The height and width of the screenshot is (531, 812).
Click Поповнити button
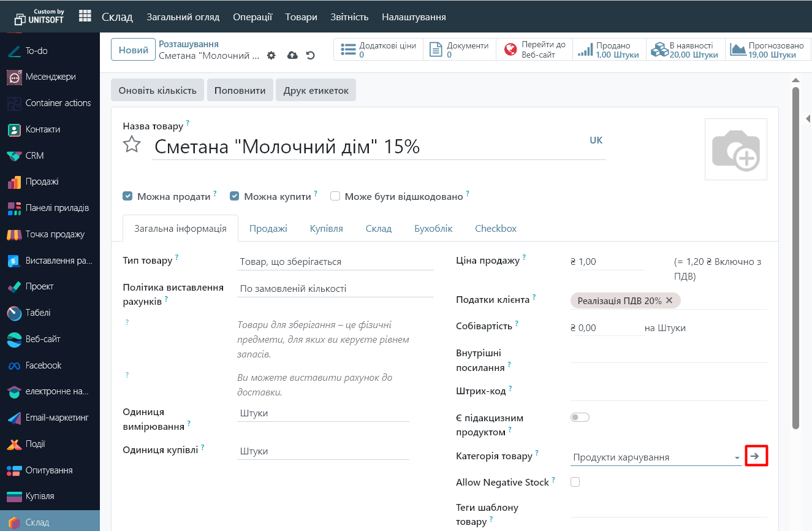(240, 90)
